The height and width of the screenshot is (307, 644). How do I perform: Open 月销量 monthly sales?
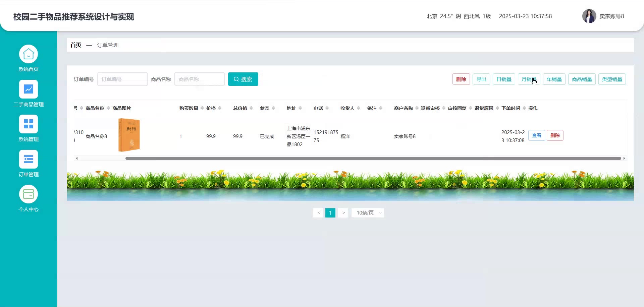(529, 79)
